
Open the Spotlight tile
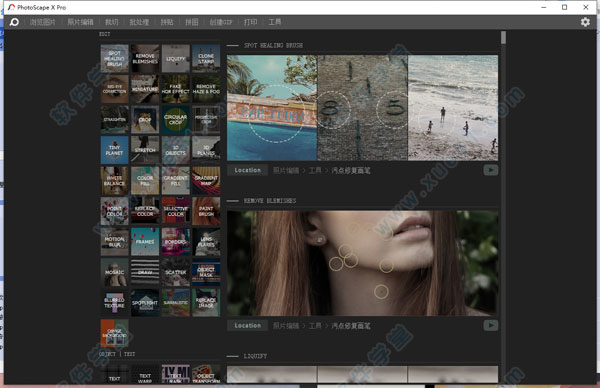(145, 303)
